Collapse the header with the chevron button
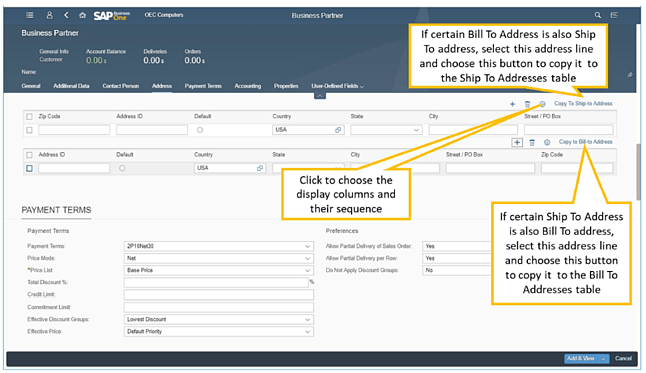Screen dimensions: 646x373 (x=320, y=96)
